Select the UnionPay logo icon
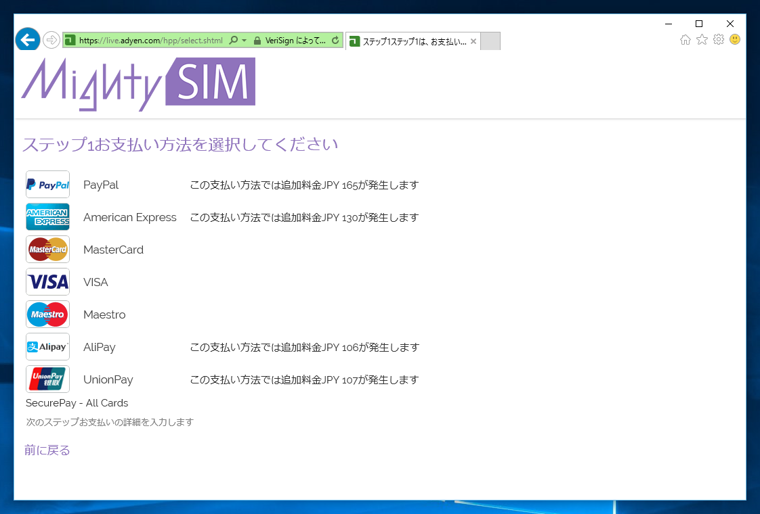The width and height of the screenshot is (760, 514). [x=48, y=379]
